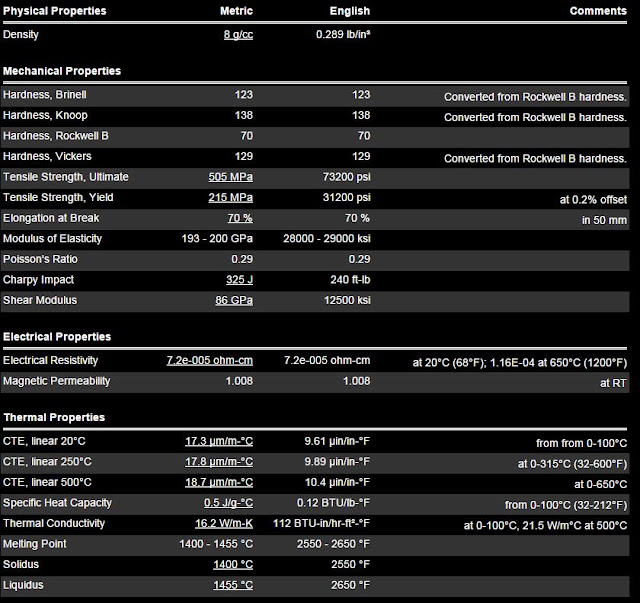Click Tensile Strength, Yield label

(x=58, y=198)
